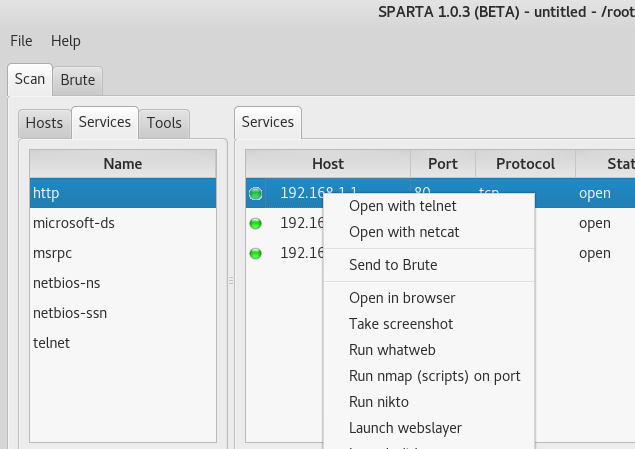Viewport: 635px width, 449px height.
Task: Select the telnet service
Action: click(123, 343)
